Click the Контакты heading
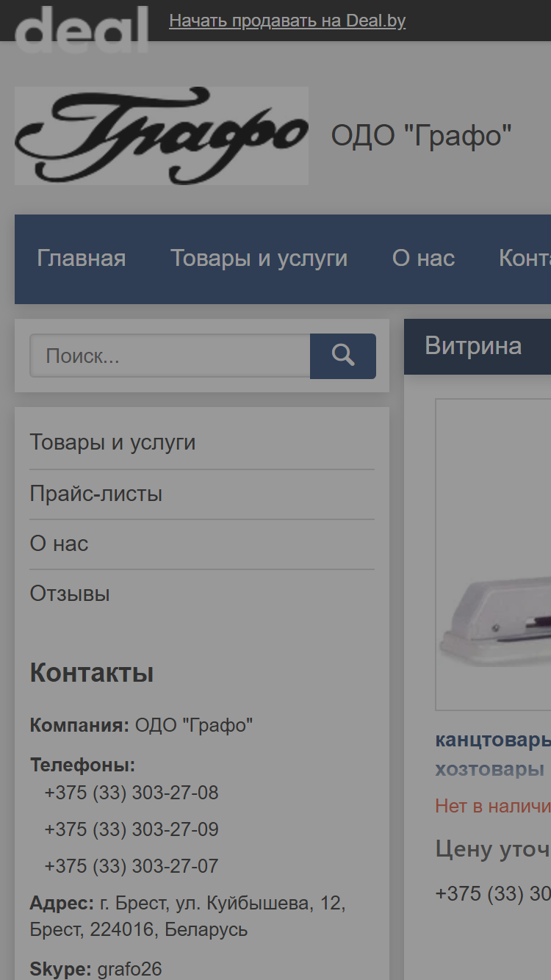Image resolution: width=551 pixels, height=980 pixels. [92, 673]
